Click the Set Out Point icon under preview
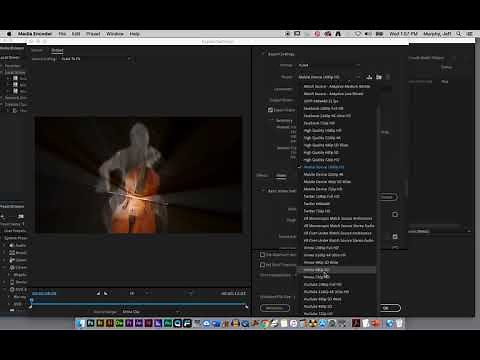The width and height of the screenshot is (480, 360). click(106, 293)
